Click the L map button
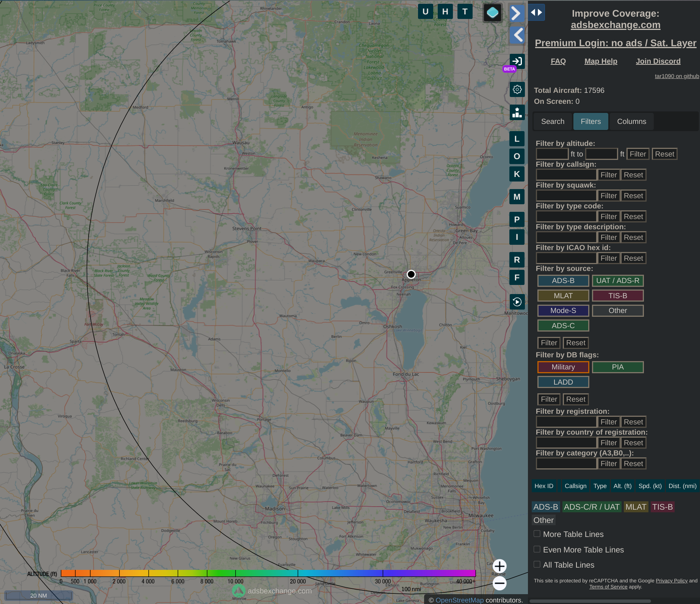This screenshot has height=604, width=700. (517, 139)
